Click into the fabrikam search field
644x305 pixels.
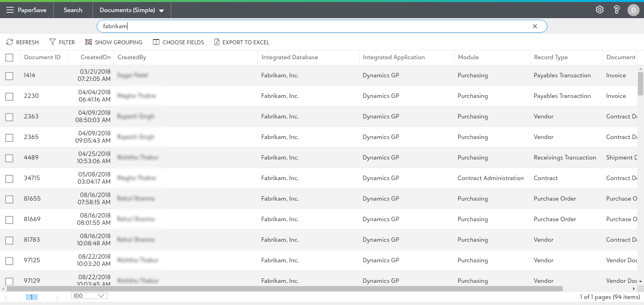pyautogui.click(x=314, y=26)
